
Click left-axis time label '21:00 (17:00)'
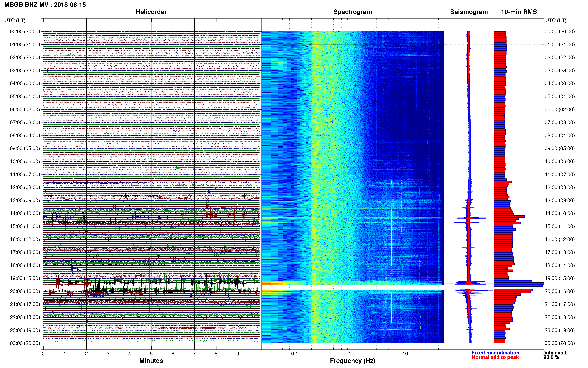coord(25,304)
